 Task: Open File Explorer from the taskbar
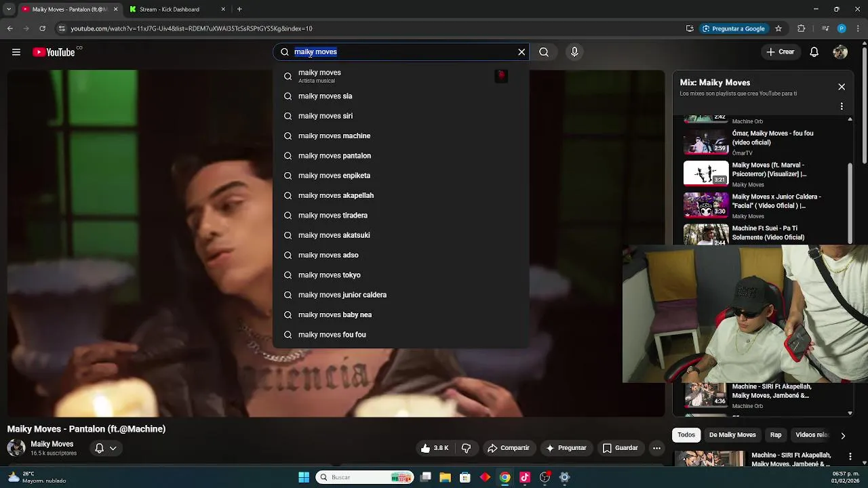(446, 477)
